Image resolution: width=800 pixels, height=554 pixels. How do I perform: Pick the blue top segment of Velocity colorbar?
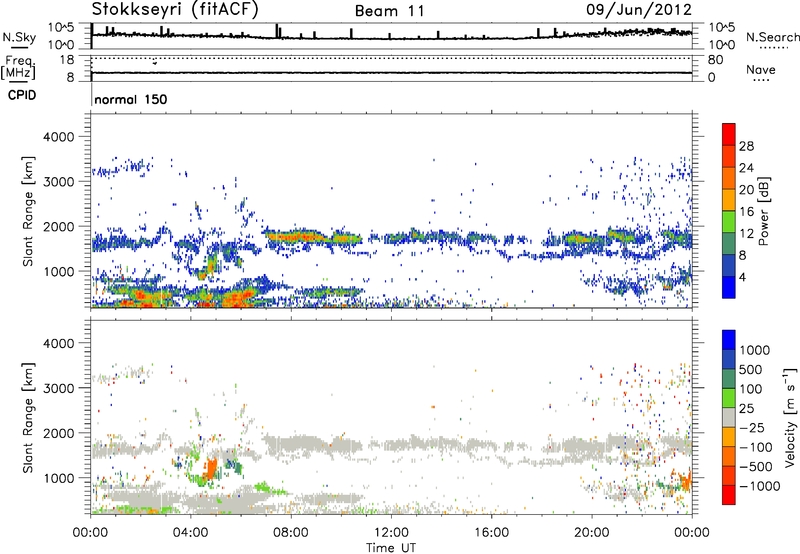point(729,340)
